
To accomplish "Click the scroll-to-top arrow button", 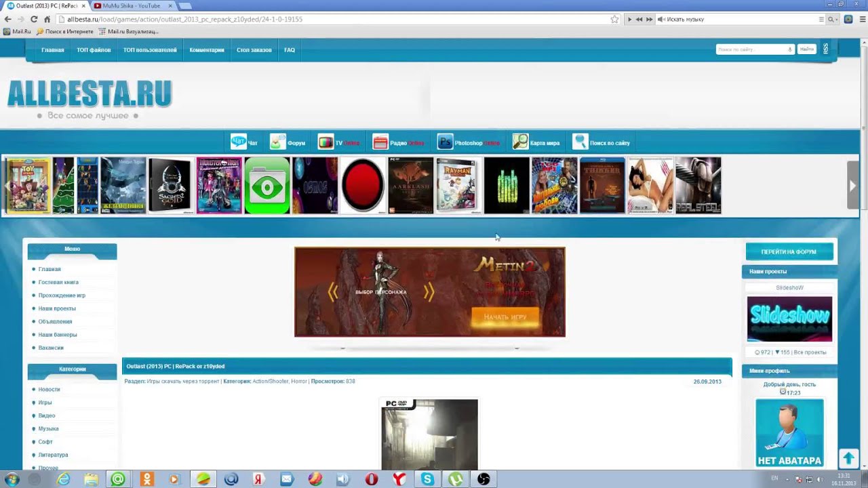I will (x=848, y=459).
